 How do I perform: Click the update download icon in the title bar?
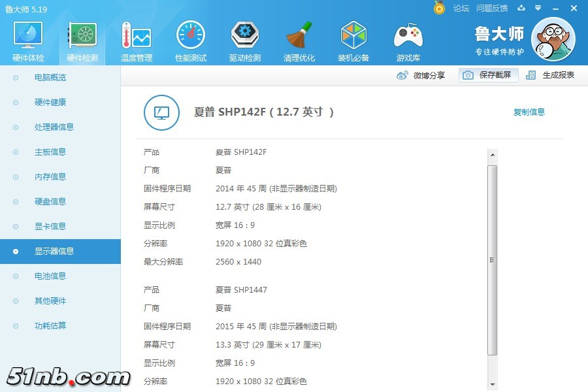click(521, 8)
